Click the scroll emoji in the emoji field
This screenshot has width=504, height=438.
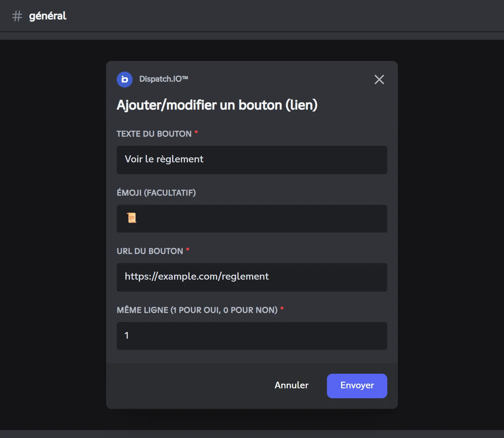(132, 218)
